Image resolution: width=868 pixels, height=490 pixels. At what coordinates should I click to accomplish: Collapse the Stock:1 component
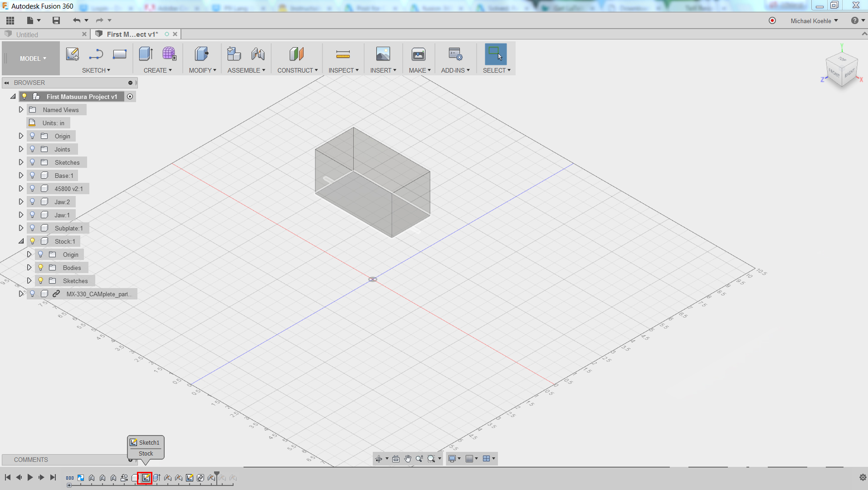click(21, 241)
